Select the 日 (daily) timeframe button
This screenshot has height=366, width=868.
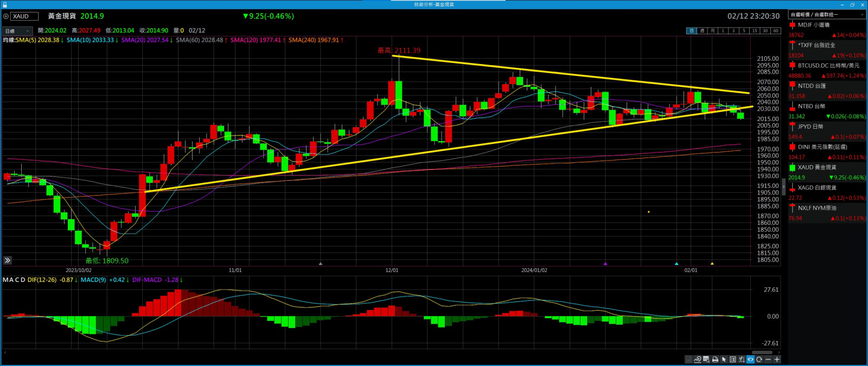pos(692,31)
